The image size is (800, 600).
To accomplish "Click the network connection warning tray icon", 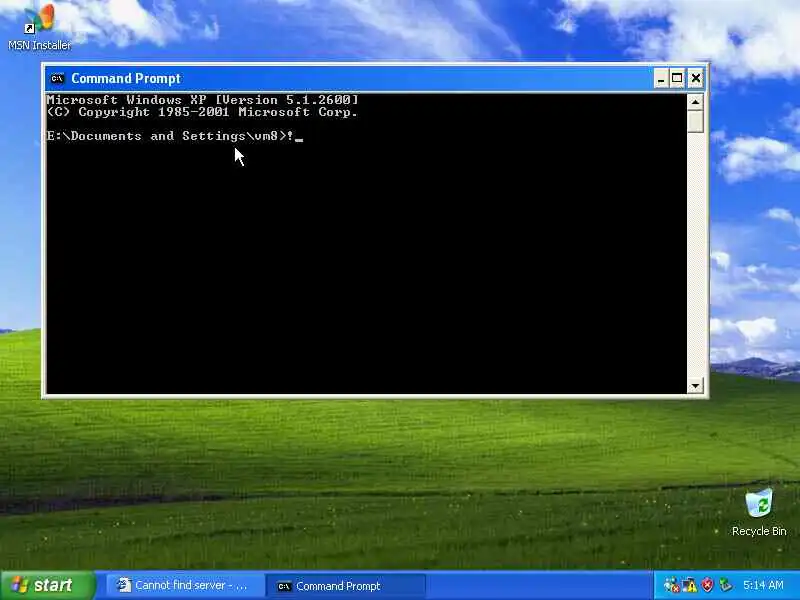I will [689, 585].
